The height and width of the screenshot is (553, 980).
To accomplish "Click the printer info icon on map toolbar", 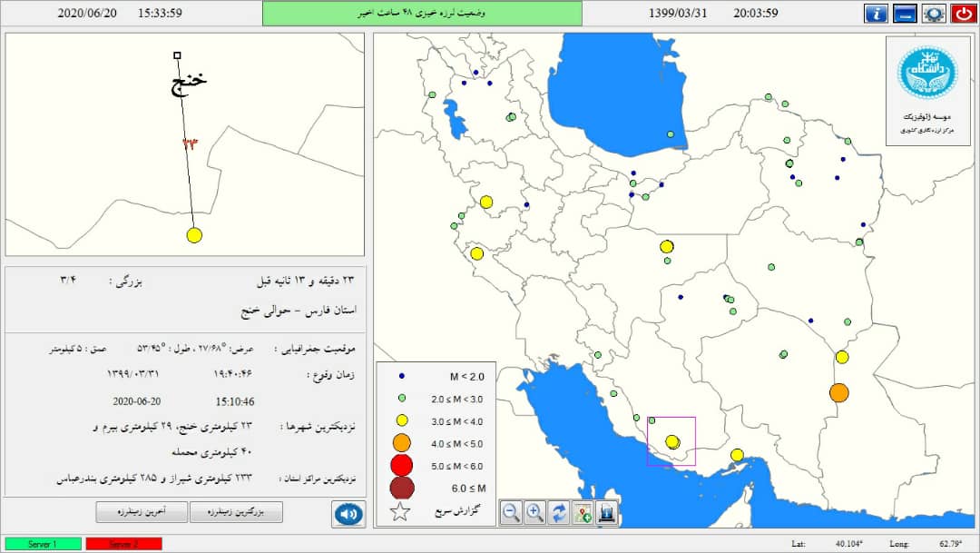I will 606,513.
